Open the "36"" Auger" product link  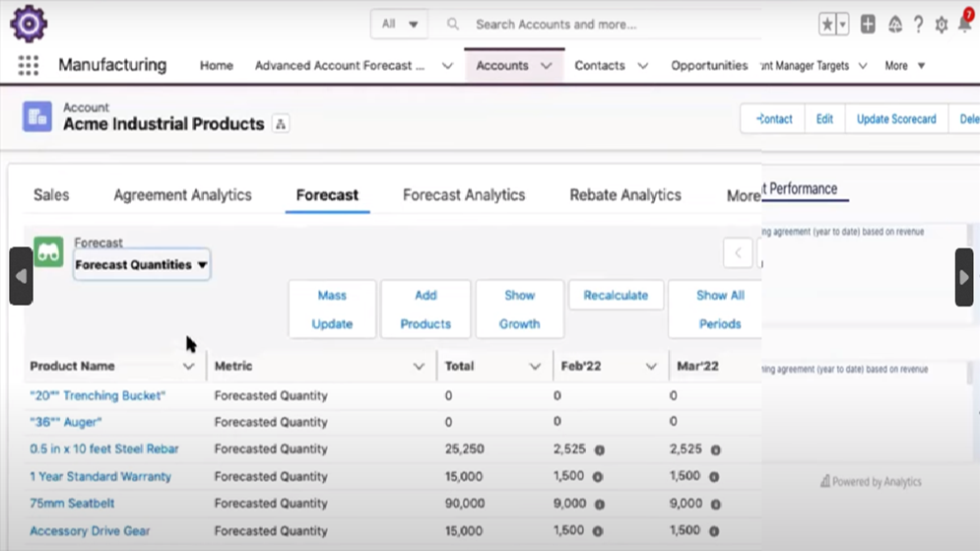point(66,422)
